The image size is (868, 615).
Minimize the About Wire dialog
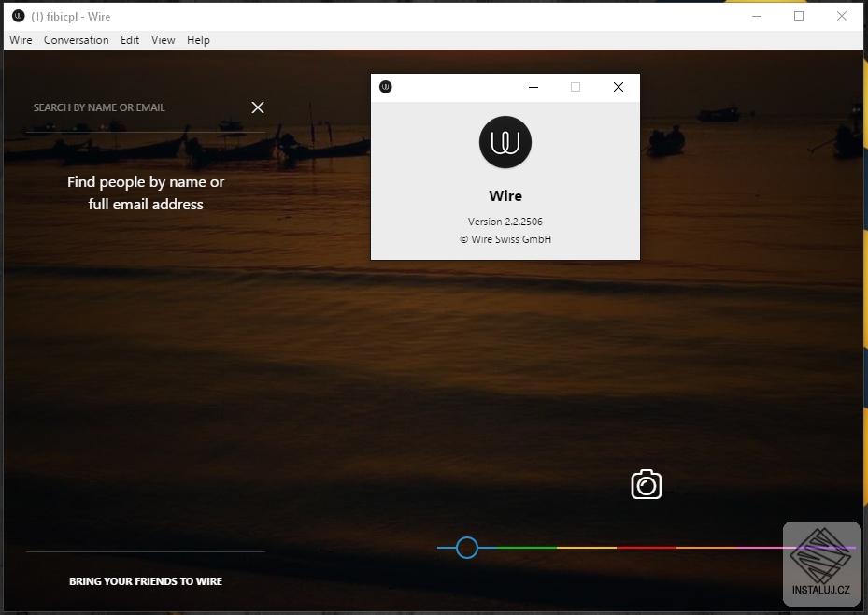pyautogui.click(x=534, y=87)
